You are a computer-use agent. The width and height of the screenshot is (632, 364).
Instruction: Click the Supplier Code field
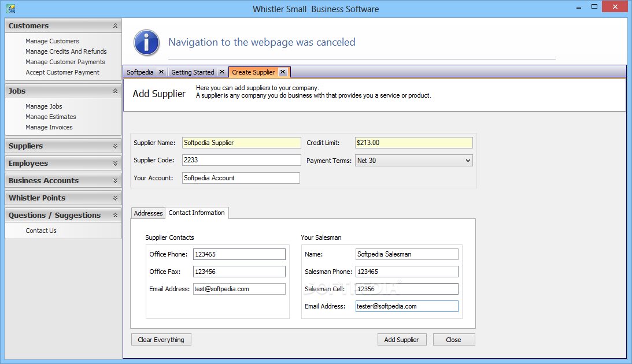click(x=242, y=160)
